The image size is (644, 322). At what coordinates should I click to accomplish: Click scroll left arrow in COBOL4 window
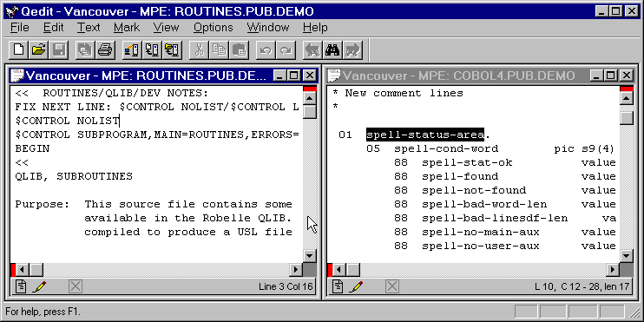[339, 269]
